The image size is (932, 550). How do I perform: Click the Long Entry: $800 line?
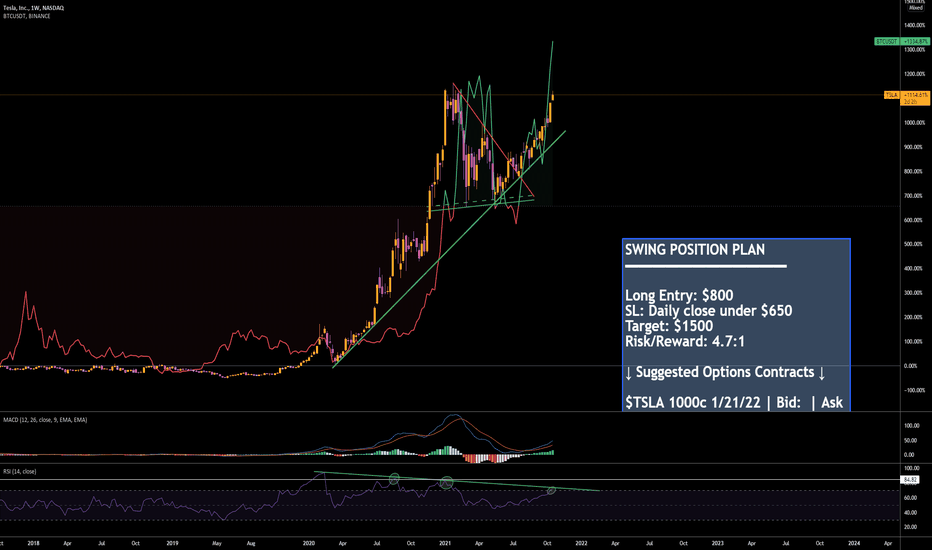[679, 296]
